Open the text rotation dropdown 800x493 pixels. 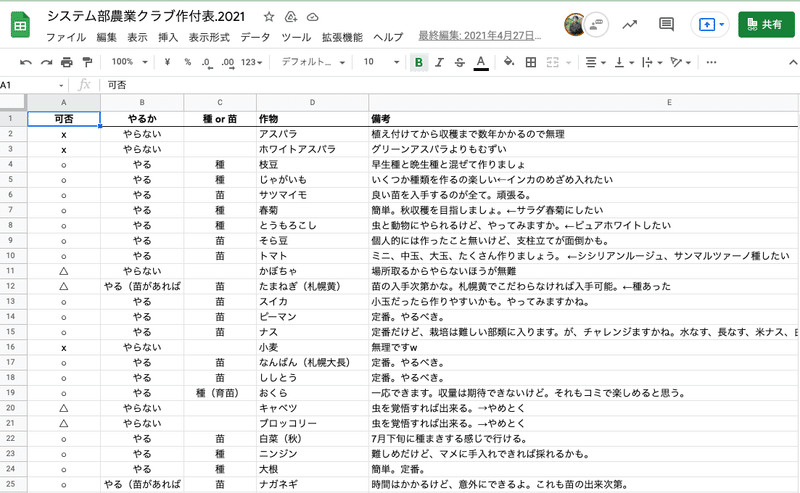681,62
